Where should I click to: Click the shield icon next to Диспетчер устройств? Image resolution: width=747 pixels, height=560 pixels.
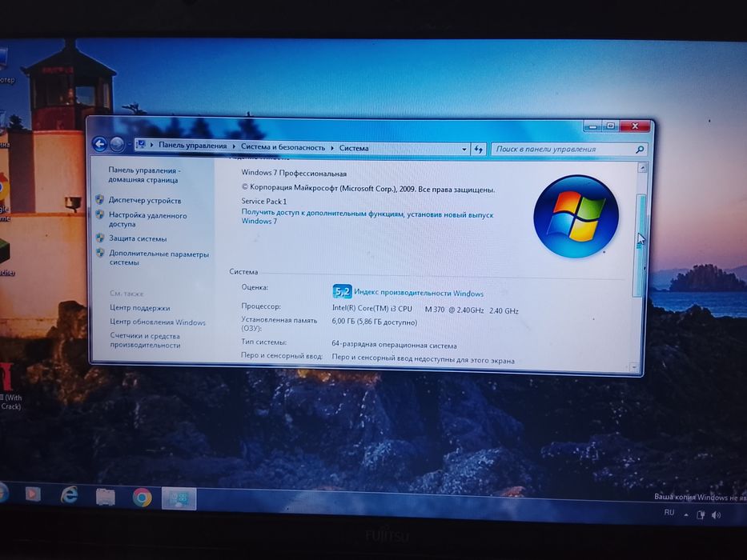coord(99,199)
